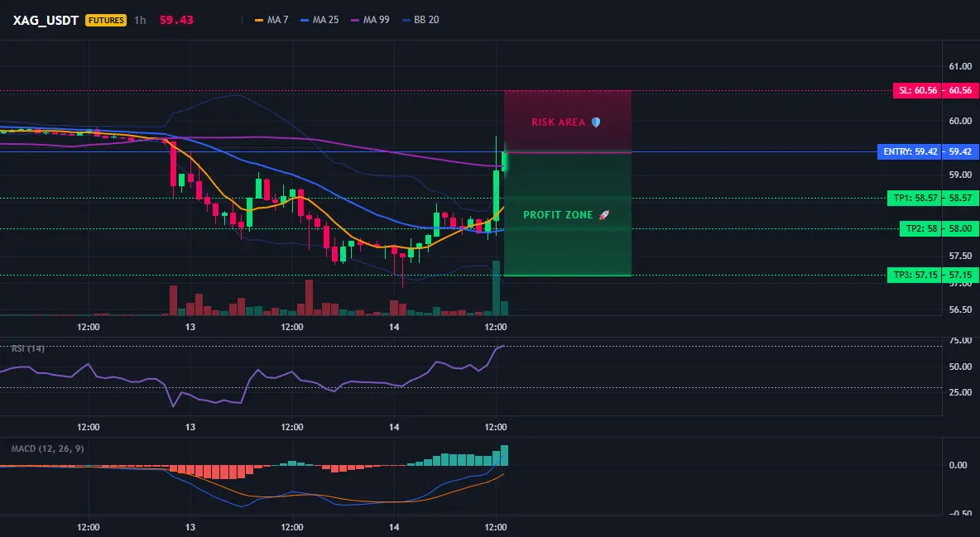Click the tallest green MACD histogram bar

(x=504, y=456)
